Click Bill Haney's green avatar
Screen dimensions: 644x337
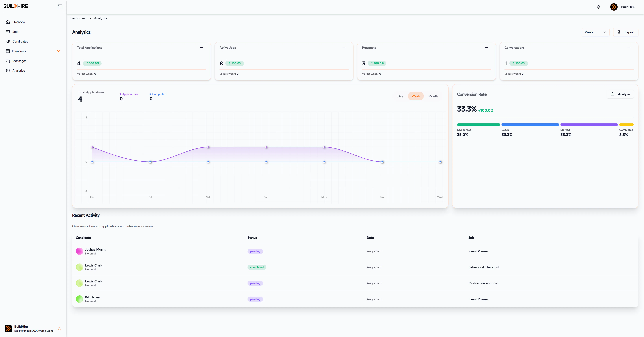[79, 299]
